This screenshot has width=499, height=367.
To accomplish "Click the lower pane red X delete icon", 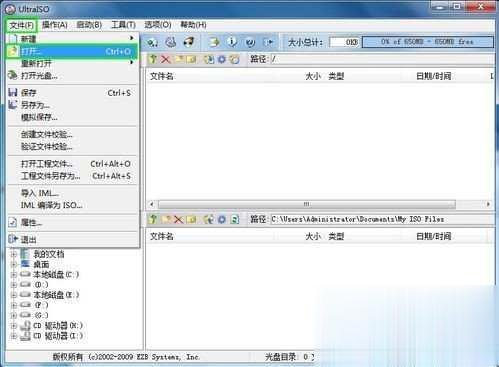I will (x=179, y=219).
